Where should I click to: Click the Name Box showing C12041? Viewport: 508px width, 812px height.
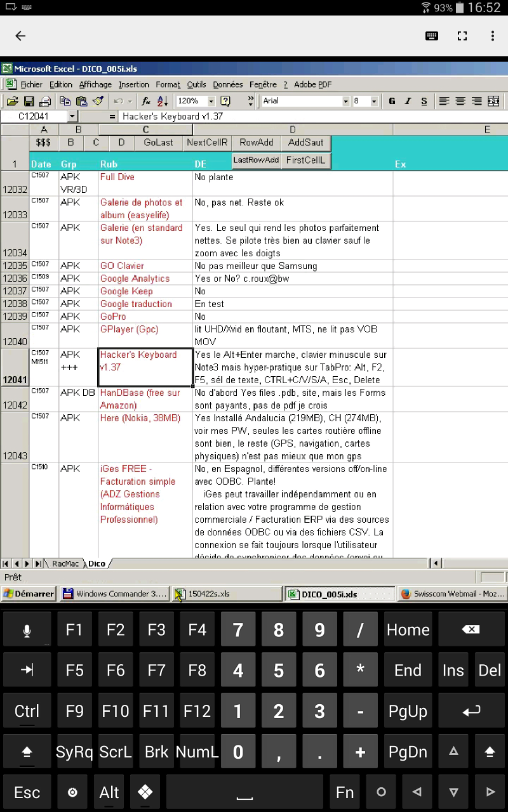click(x=34, y=117)
